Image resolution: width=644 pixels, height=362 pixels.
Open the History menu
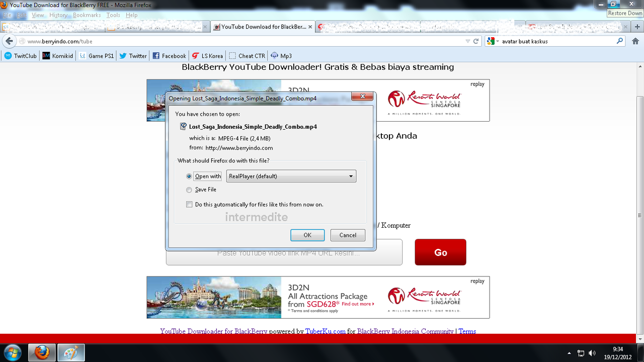pos(58,15)
